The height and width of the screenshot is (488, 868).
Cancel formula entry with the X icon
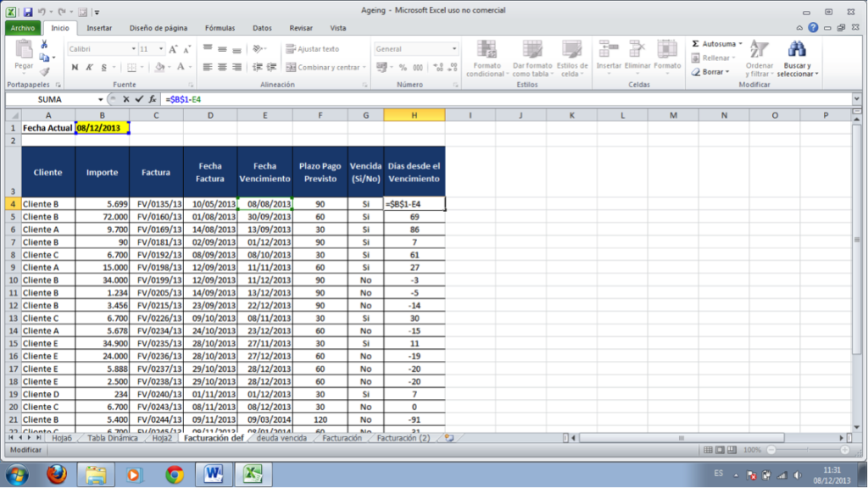tap(126, 99)
